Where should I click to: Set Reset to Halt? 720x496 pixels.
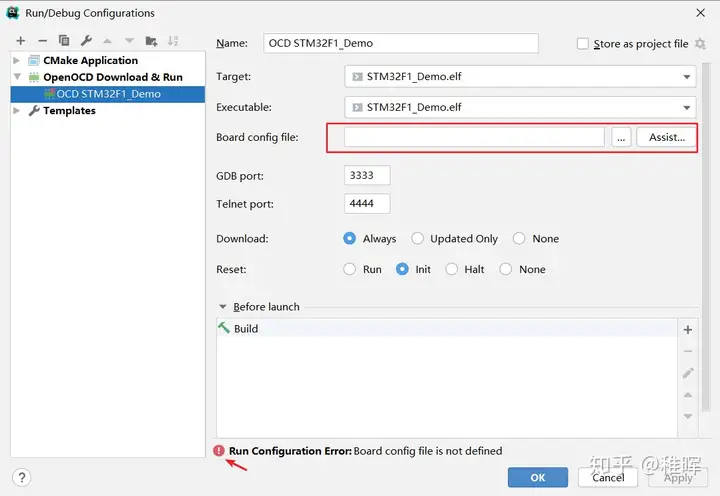pos(451,269)
